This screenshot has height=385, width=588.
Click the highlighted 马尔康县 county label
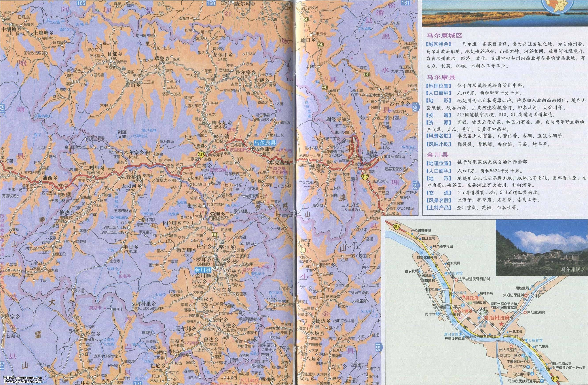coord(265,143)
